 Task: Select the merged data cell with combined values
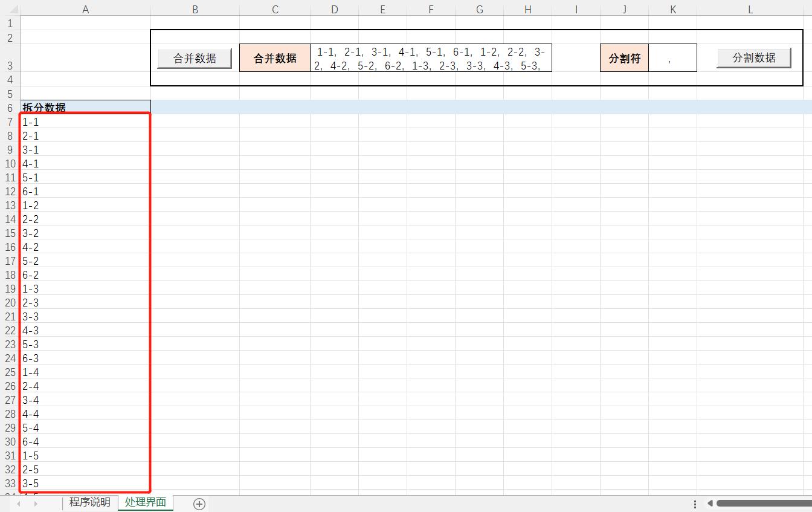[x=431, y=57]
